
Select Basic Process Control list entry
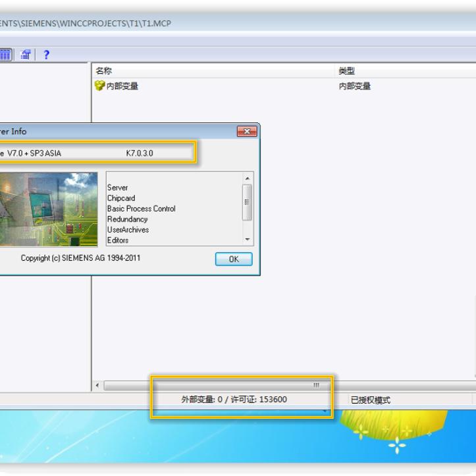point(141,209)
